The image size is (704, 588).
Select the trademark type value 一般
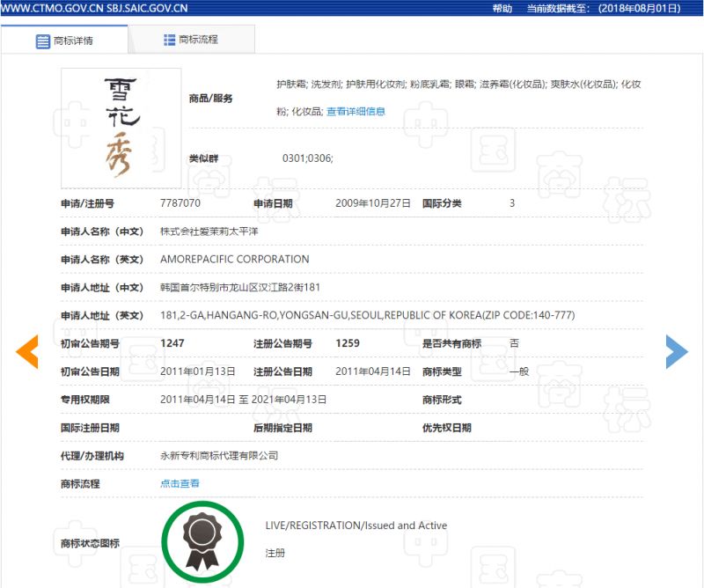coord(519,371)
